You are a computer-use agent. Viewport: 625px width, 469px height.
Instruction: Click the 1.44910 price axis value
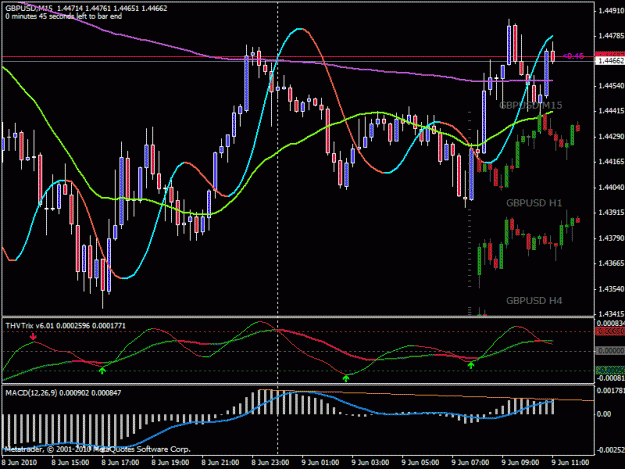[x=611, y=10]
